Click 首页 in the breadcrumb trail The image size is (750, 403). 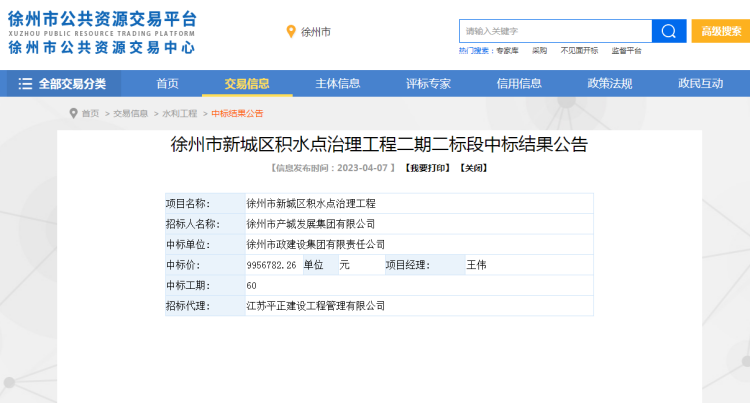coord(90,113)
